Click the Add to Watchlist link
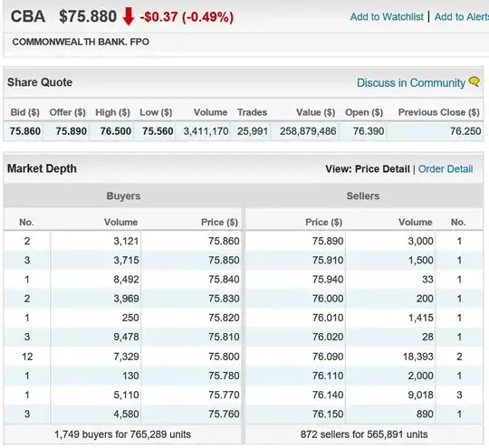 387,16
